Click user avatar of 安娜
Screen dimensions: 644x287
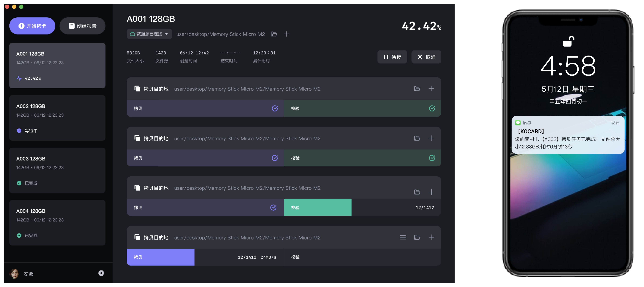pos(14,274)
